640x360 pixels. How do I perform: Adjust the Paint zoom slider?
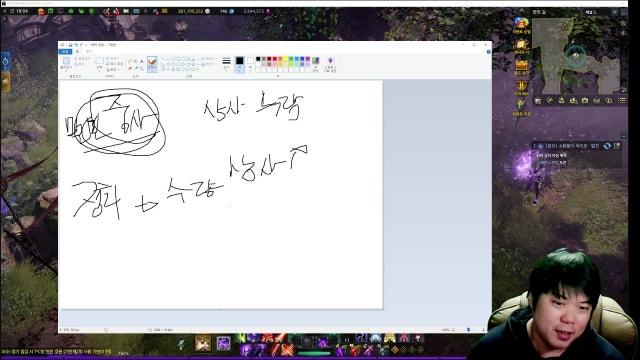469,330
